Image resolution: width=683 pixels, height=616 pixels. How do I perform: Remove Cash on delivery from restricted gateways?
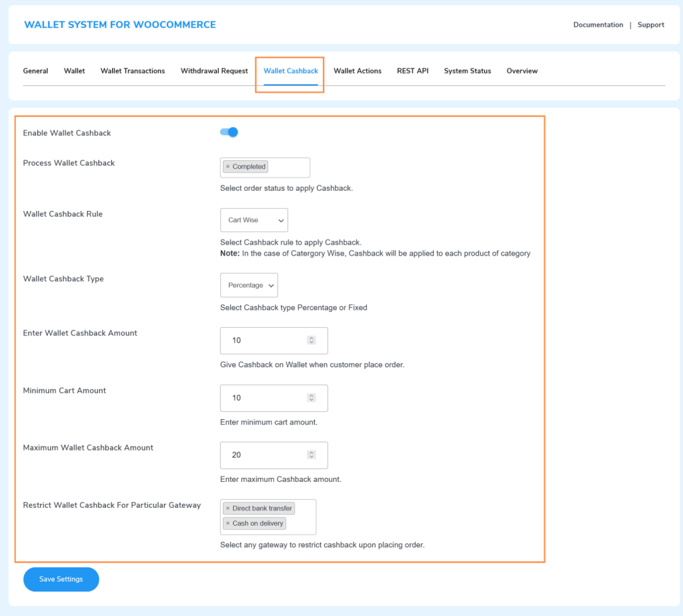coord(227,523)
